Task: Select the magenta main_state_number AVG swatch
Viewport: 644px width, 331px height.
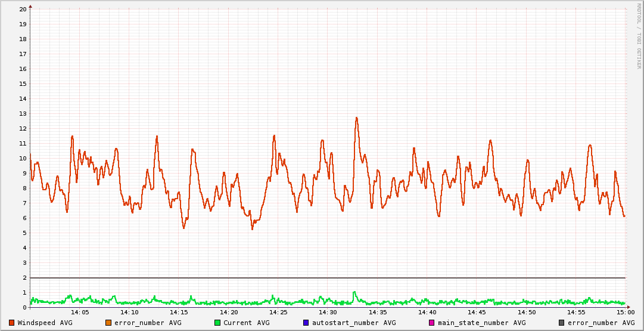Action: [x=432, y=323]
